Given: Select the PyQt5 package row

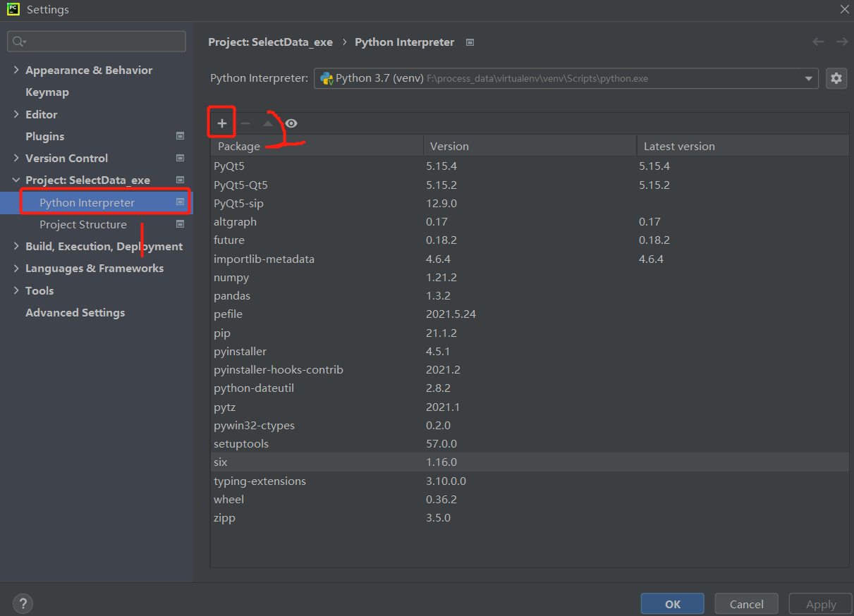Looking at the screenshot, I should (530, 166).
